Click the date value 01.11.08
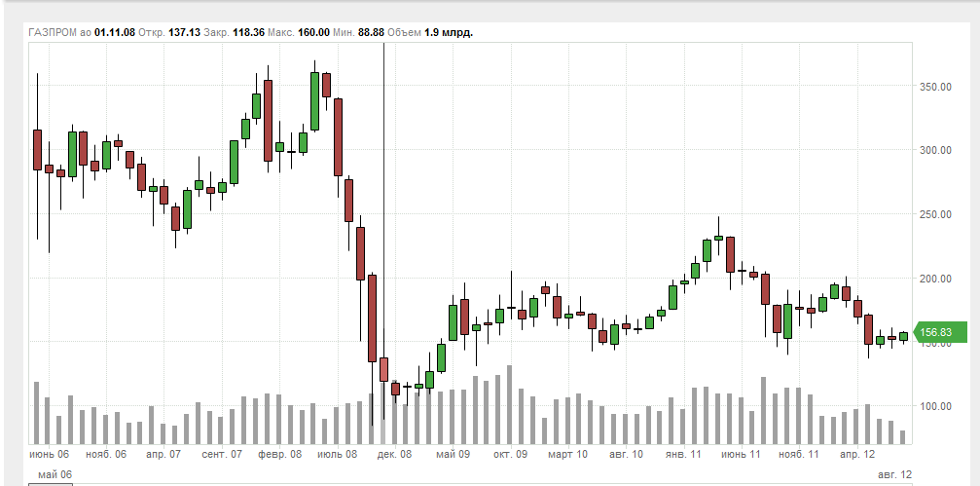Viewport: 980px width, 486px height. pos(115,32)
